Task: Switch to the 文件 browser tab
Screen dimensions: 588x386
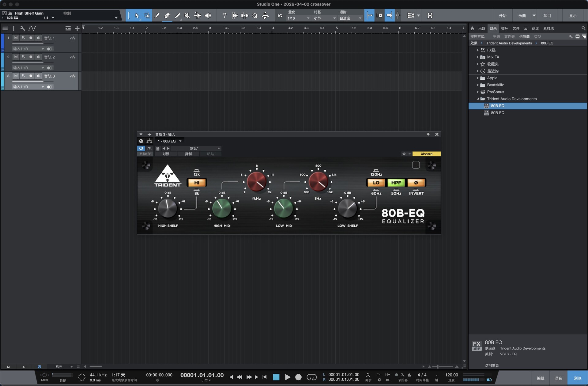Action: pyautogui.click(x=516, y=28)
